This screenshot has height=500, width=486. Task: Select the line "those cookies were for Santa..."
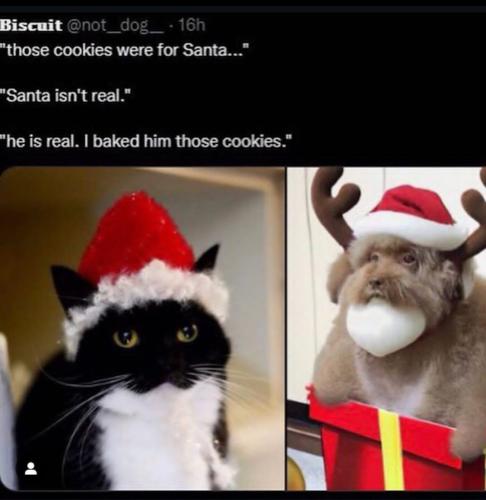[124, 50]
